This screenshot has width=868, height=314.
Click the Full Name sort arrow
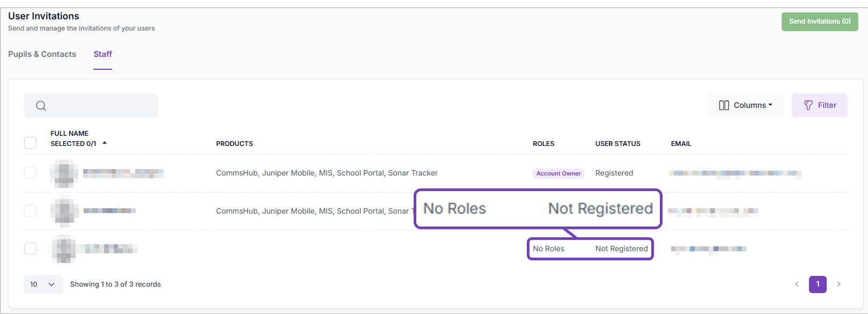pyautogui.click(x=105, y=143)
